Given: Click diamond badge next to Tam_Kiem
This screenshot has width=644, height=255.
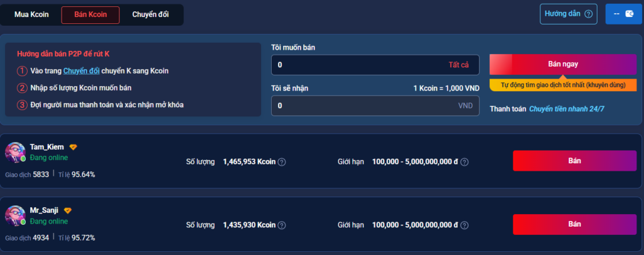Looking at the screenshot, I should click(73, 147).
